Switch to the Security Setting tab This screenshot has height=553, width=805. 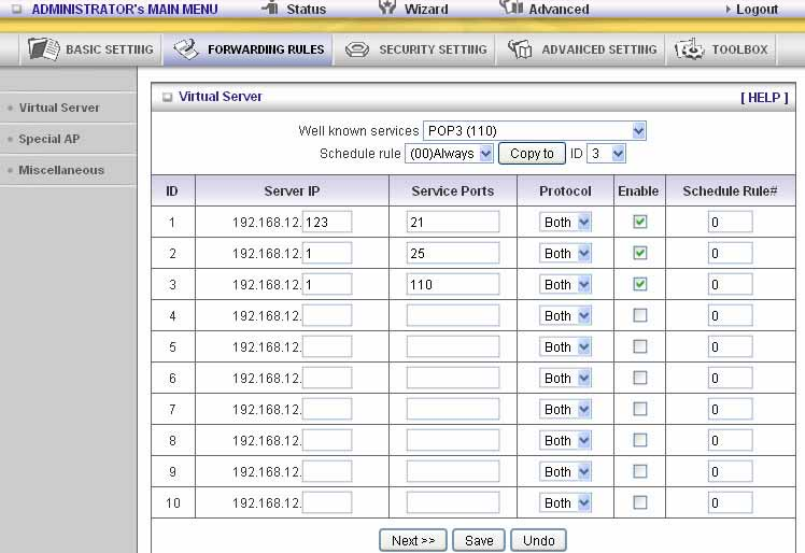click(x=415, y=50)
